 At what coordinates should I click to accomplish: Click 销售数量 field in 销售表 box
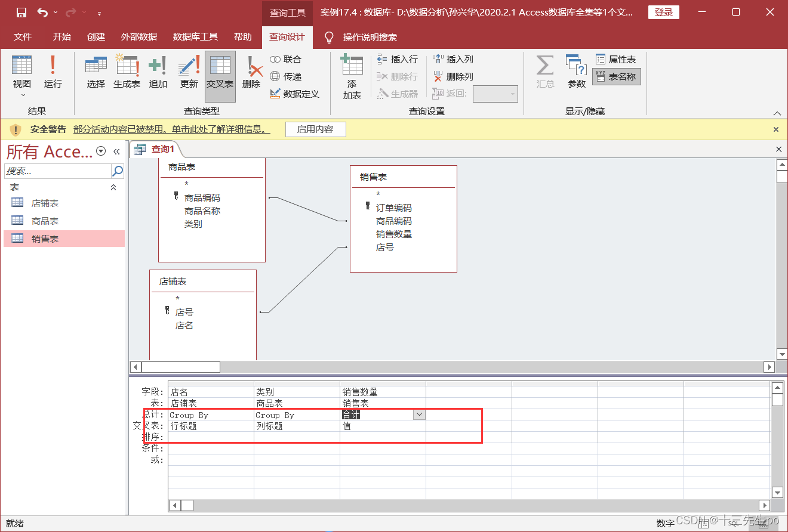point(394,234)
